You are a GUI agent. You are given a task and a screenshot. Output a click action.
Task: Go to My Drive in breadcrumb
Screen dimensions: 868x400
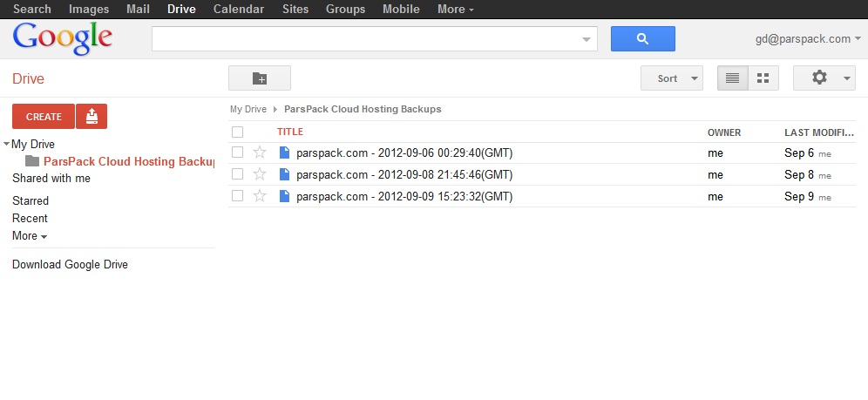pos(248,109)
